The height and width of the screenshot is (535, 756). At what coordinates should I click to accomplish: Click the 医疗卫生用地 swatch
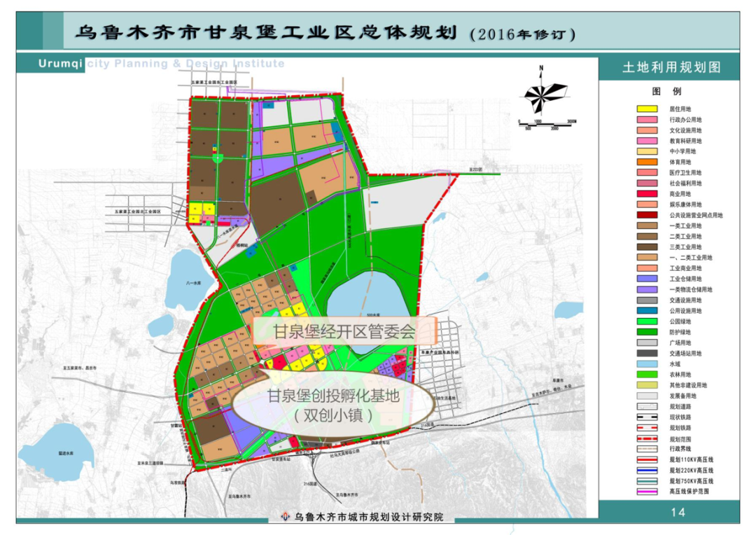click(647, 173)
